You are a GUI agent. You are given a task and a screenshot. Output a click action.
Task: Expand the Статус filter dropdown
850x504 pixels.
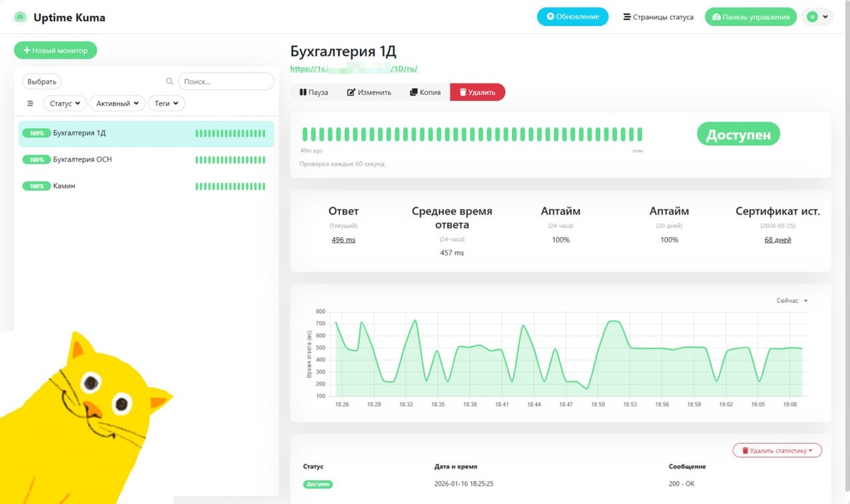tap(65, 103)
